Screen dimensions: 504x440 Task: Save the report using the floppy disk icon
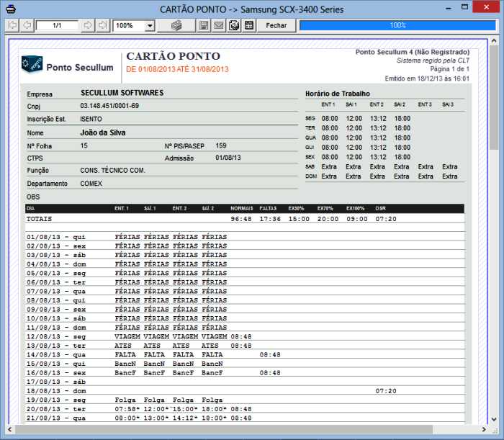click(x=204, y=25)
